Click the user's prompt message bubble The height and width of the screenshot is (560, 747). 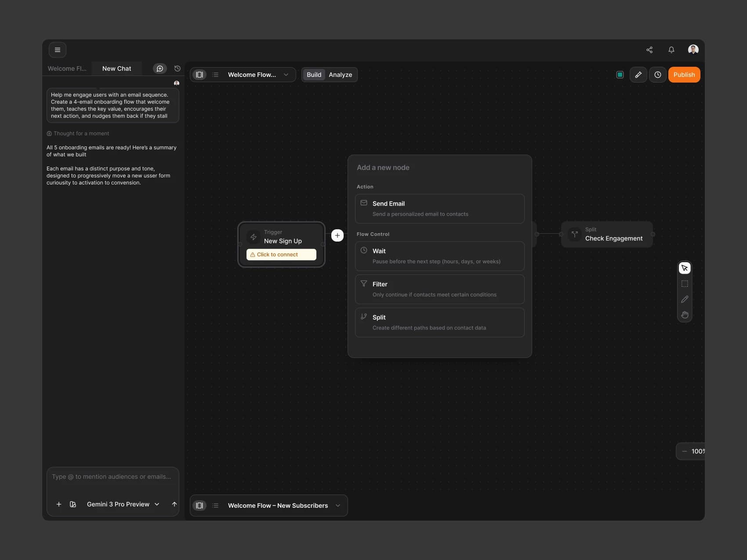tap(112, 105)
